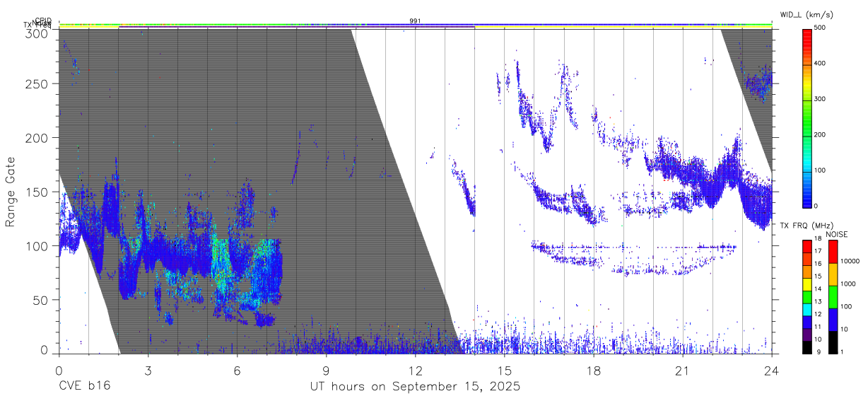Click the blue NOISE swatch between 10 and 100
Image resolution: width=868 pixels, height=401 pixels.
click(833, 320)
